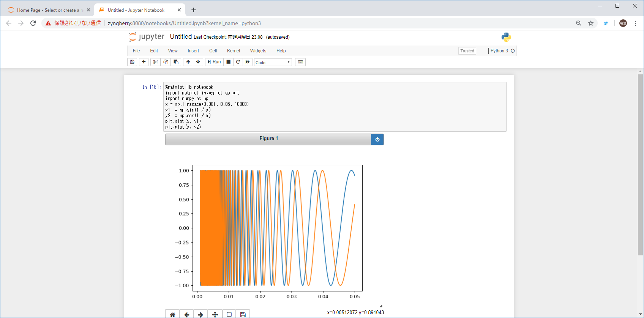Move the selected cell up
644x318 pixels.
[x=188, y=62]
